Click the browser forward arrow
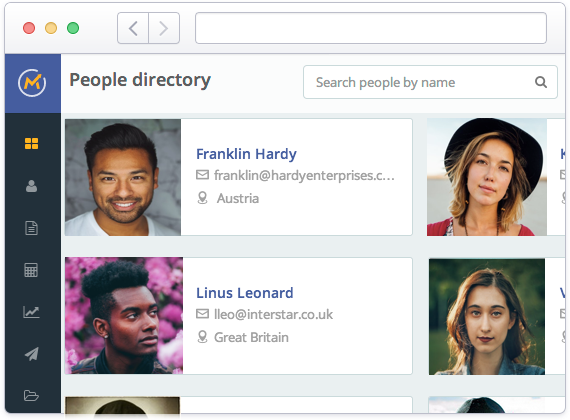 coord(164,28)
